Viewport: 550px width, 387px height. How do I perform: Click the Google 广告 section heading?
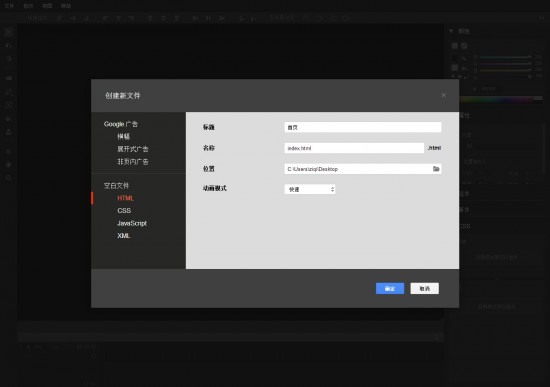(121, 124)
